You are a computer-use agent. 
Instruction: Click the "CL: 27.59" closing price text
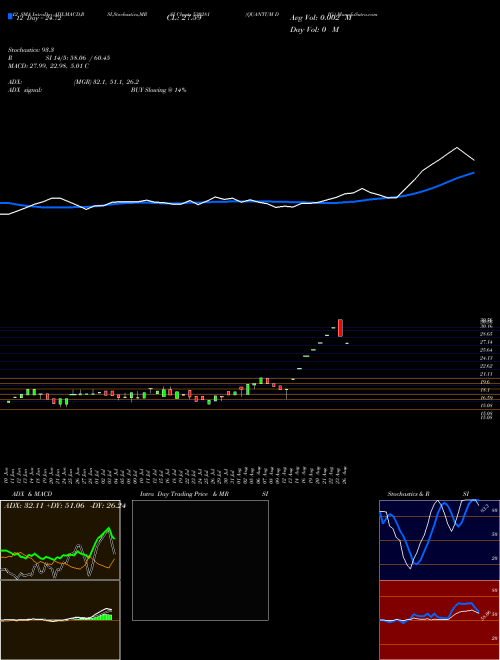[184, 18]
